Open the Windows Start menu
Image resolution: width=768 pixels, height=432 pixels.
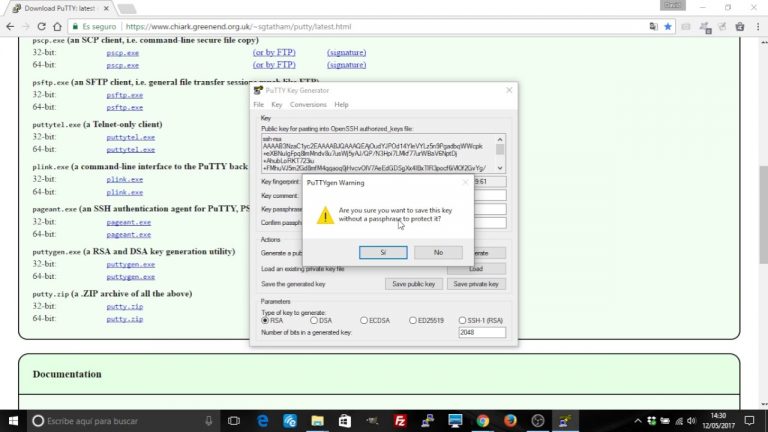coord(13,421)
